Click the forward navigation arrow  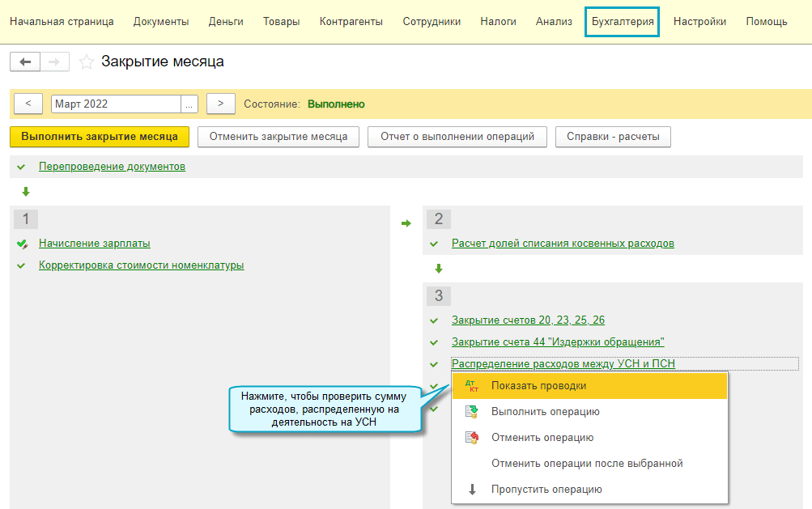(x=54, y=62)
